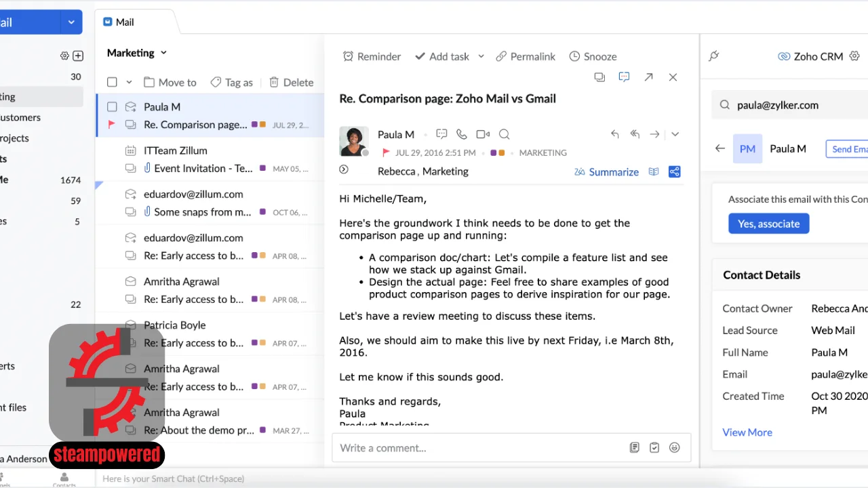Select all emails checkbox
868x488 pixels.
(x=112, y=82)
